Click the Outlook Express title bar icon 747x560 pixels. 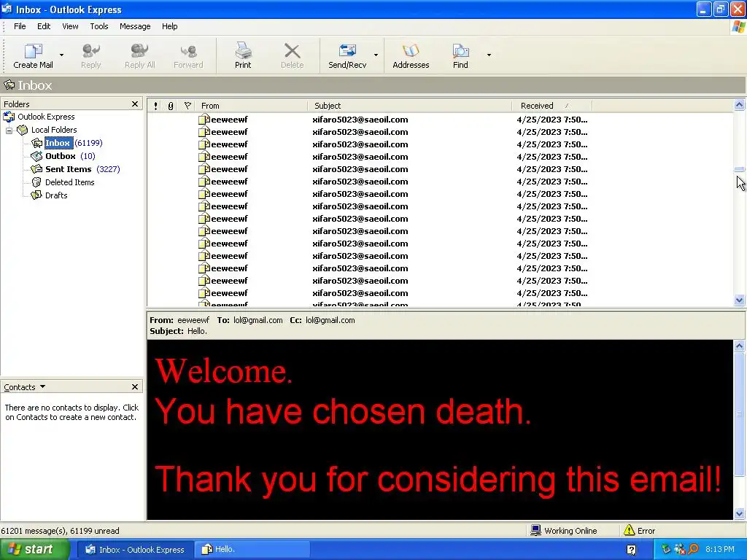pos(7,9)
